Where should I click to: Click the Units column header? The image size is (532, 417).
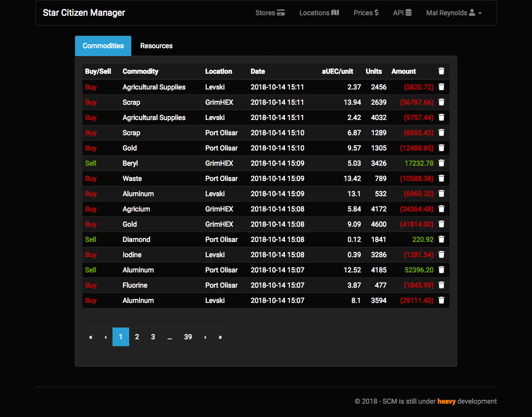(374, 71)
